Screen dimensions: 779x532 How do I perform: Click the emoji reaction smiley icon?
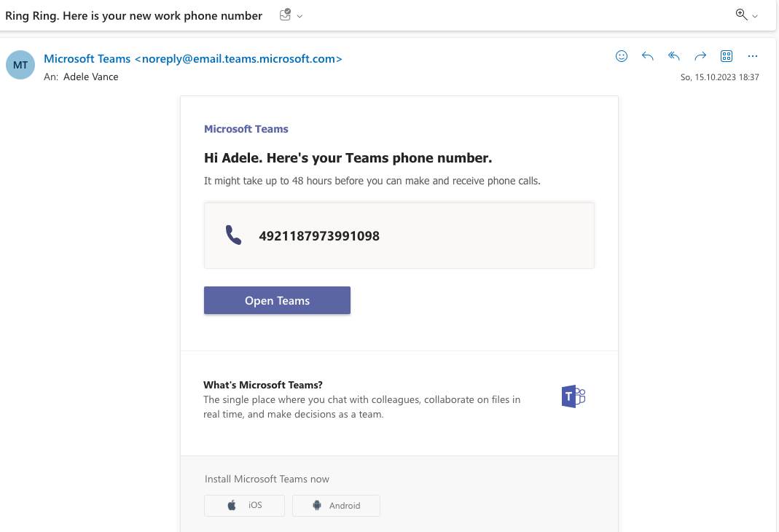click(x=621, y=56)
